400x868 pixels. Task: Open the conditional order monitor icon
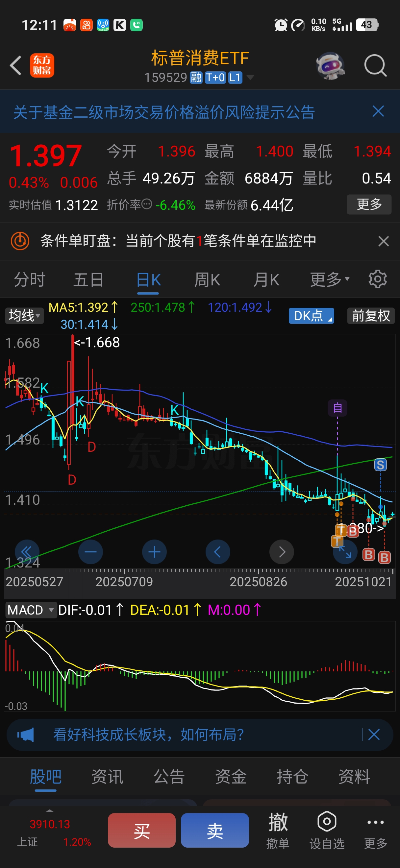[x=20, y=241]
